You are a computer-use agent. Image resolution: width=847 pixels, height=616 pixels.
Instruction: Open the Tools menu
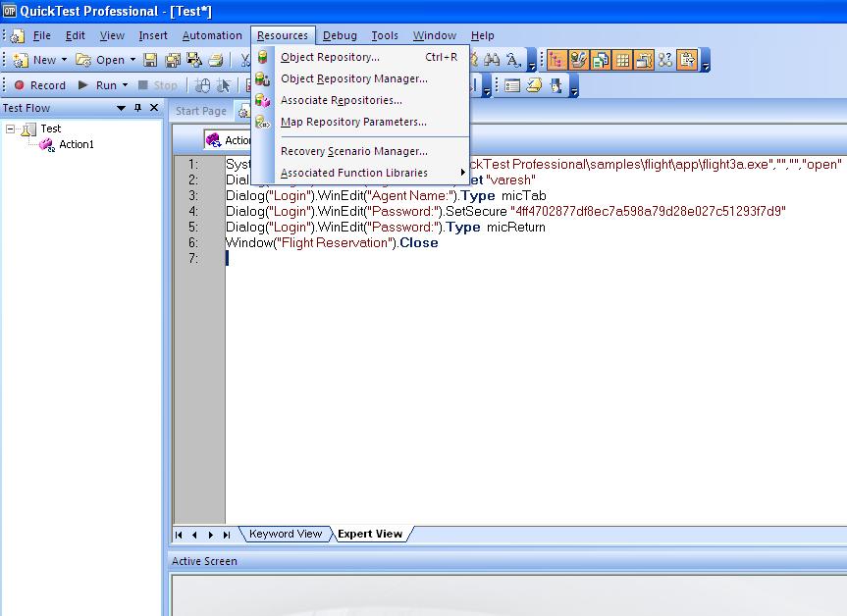pyautogui.click(x=385, y=35)
